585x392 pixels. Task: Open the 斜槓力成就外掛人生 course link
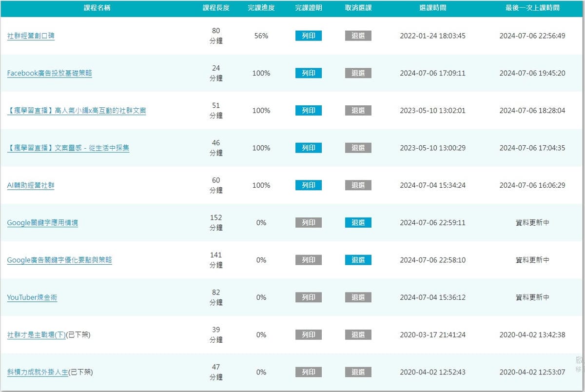(38, 372)
